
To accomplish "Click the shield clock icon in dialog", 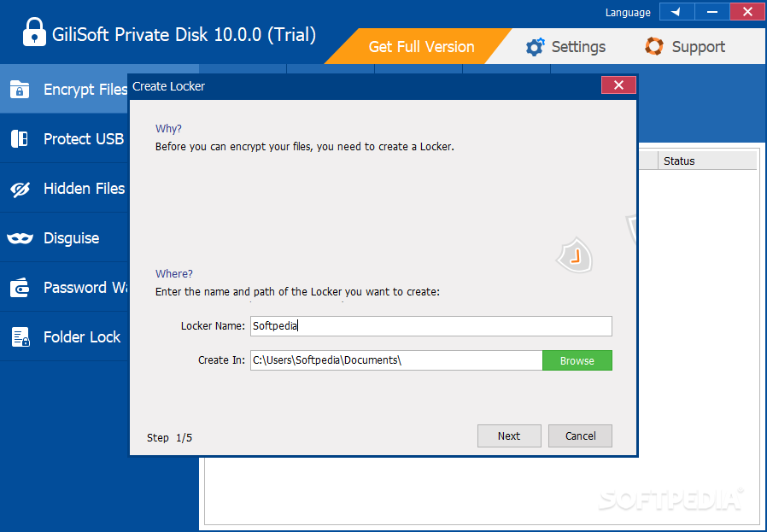I will [576, 255].
